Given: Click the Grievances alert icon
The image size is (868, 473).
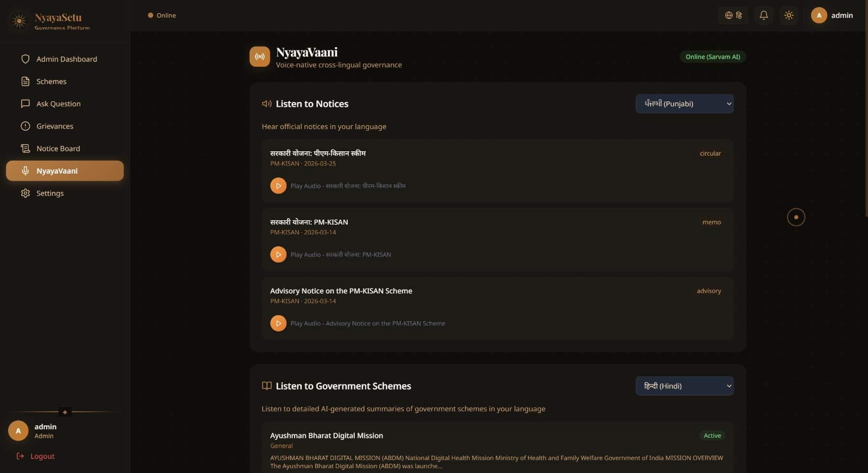Looking at the screenshot, I should point(25,126).
